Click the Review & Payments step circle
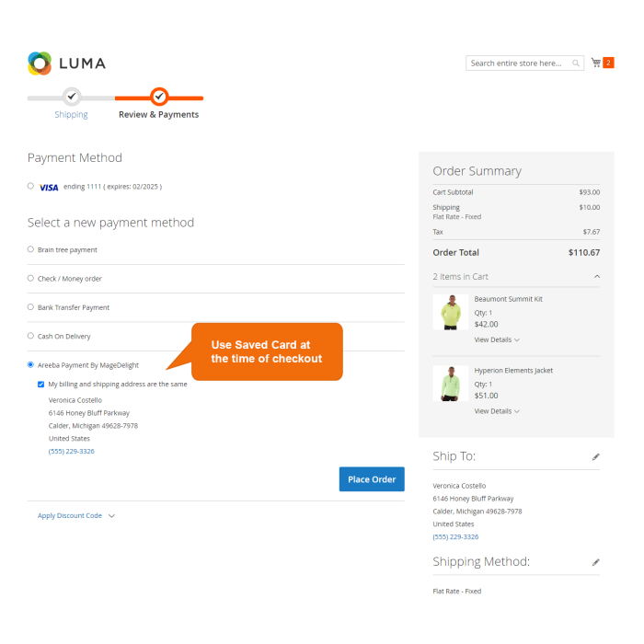 [159, 97]
